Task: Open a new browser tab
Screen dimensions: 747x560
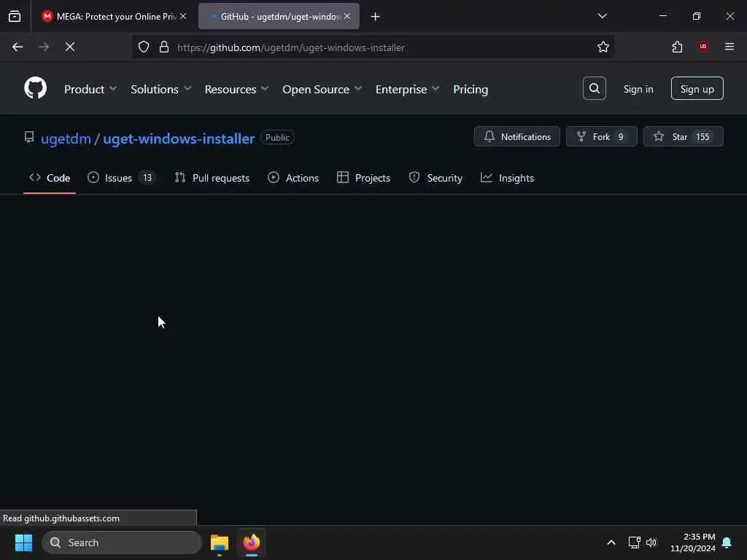Action: pyautogui.click(x=375, y=17)
